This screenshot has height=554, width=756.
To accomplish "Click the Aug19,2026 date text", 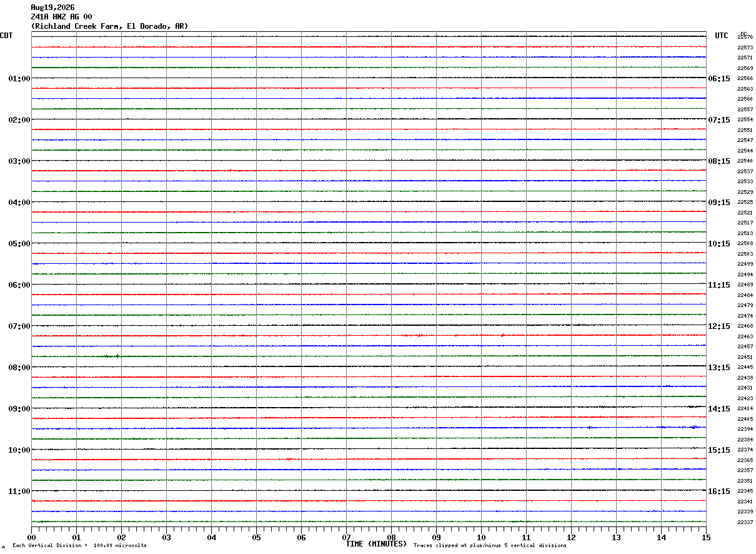I will pos(52,8).
